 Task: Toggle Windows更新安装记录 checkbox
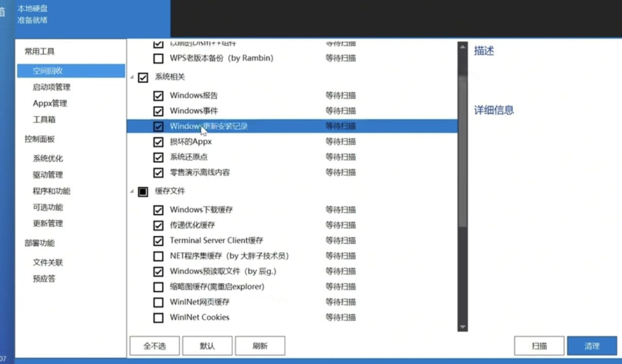click(x=158, y=126)
